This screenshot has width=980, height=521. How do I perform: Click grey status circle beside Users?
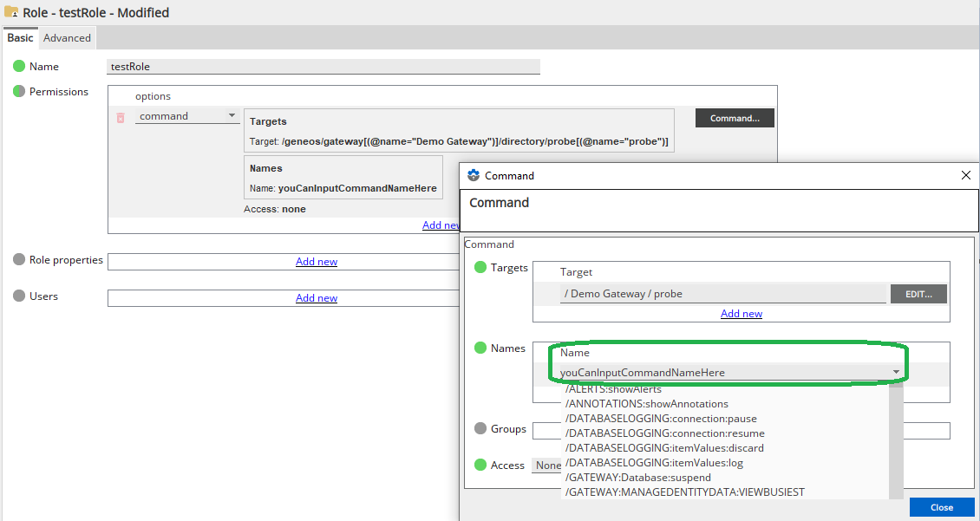pyautogui.click(x=19, y=296)
